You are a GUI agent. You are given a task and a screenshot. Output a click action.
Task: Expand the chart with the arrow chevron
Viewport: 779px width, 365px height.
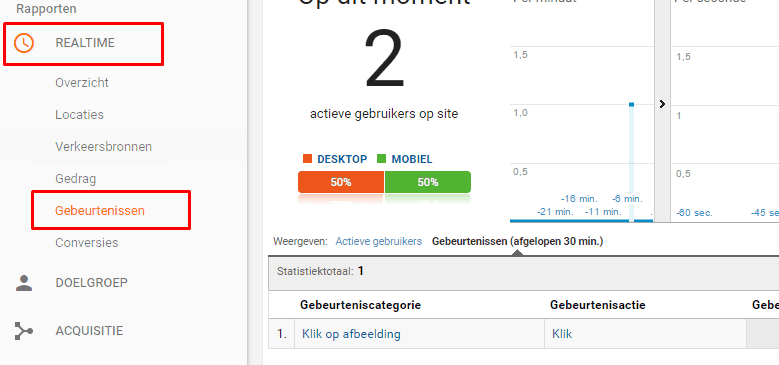pos(662,104)
